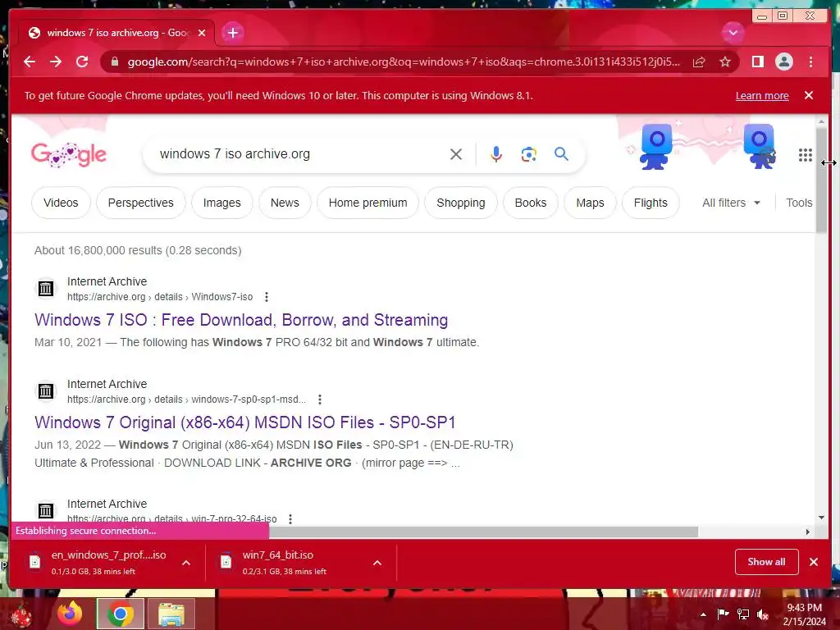Open Action Center flag icon
This screenshot has height=630, width=840.
tap(723, 614)
